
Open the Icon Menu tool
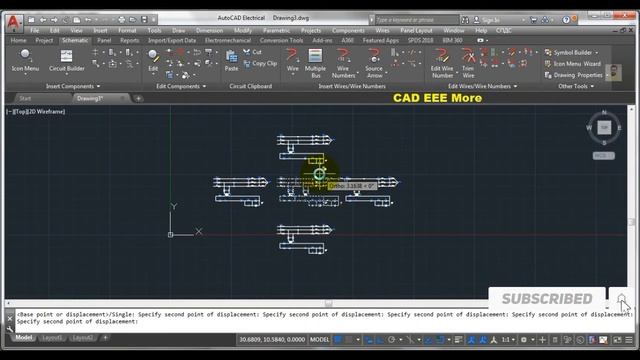tap(25, 60)
